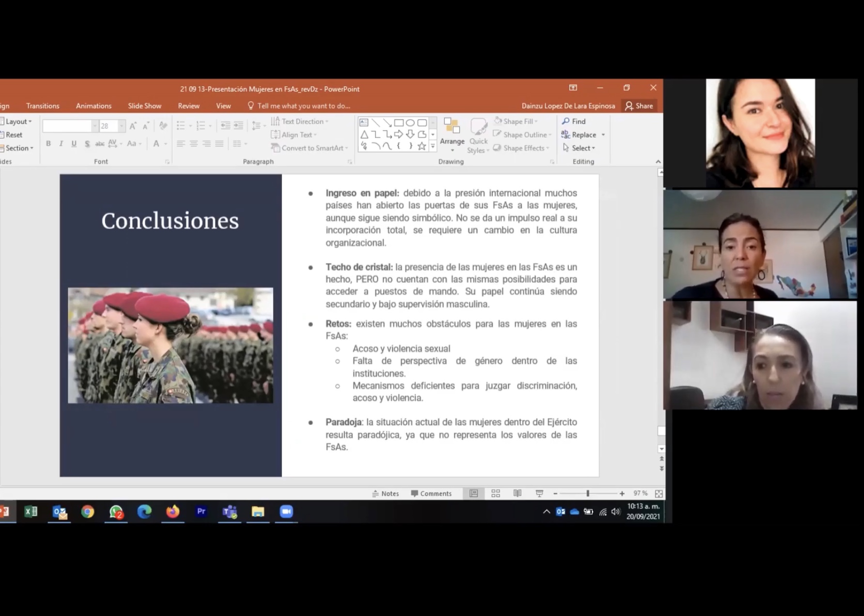
Task: Open Reading View from status bar
Action: (517, 493)
